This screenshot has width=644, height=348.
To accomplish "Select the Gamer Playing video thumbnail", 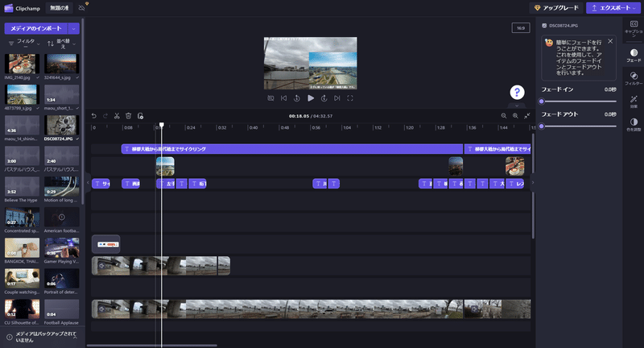I will pyautogui.click(x=62, y=248).
